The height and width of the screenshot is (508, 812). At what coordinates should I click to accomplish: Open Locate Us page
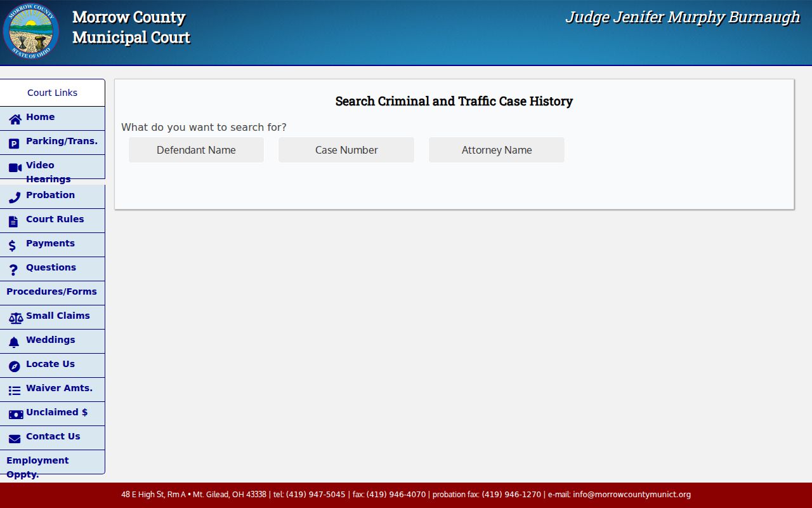[52, 365]
